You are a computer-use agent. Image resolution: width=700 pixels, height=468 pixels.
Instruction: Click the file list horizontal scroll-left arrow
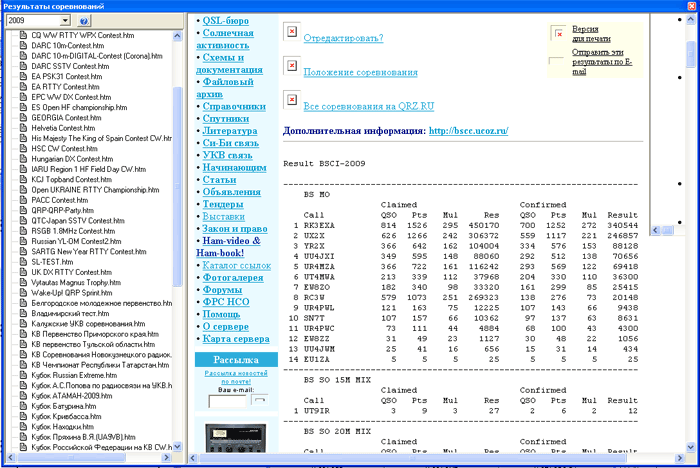coord(11,458)
